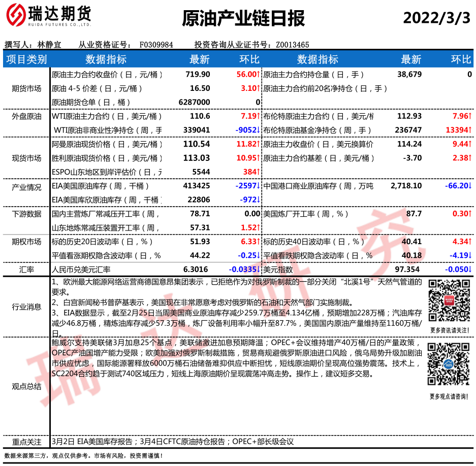Click the 期权市场 row label

[x=26, y=242]
